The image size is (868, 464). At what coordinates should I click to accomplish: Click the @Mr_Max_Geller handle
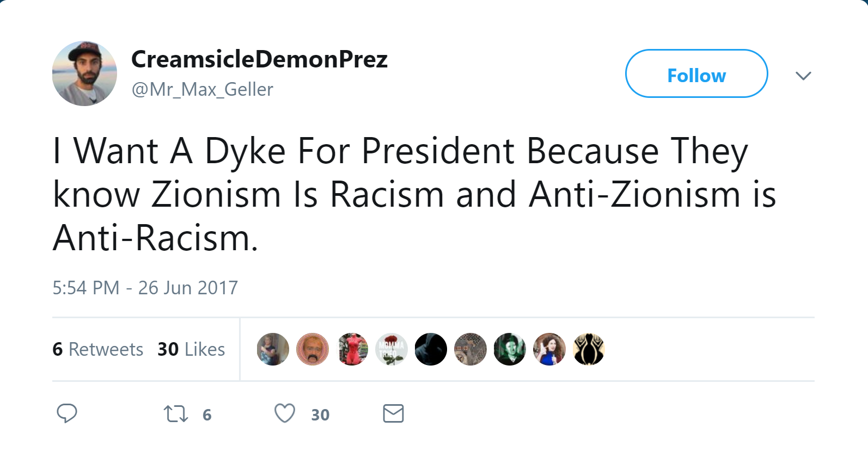pos(202,89)
